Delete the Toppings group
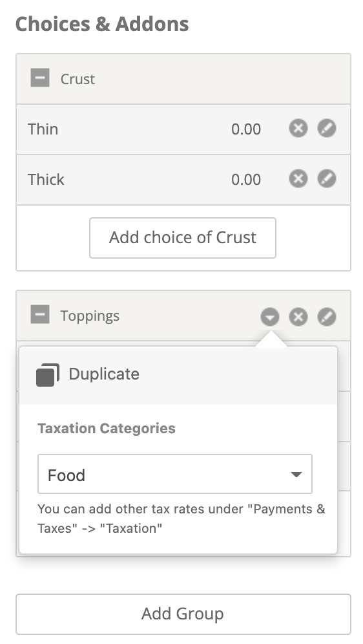 [x=298, y=317]
